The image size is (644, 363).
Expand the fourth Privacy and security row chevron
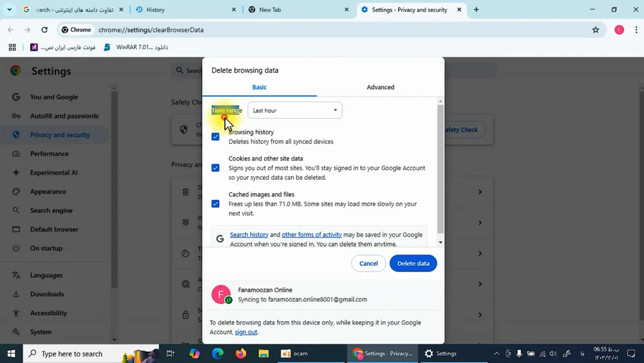click(480, 284)
